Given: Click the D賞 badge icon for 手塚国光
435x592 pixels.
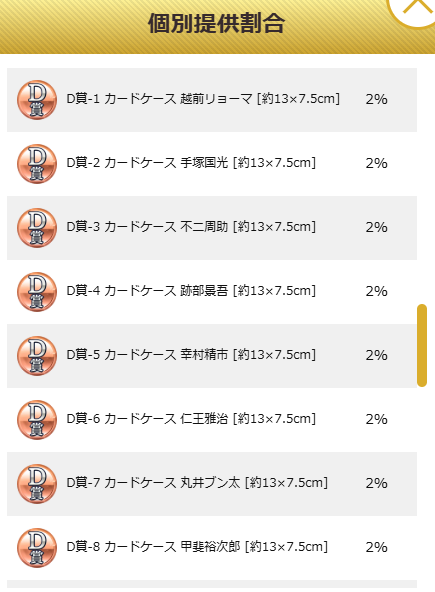Looking at the screenshot, I should point(37,164).
